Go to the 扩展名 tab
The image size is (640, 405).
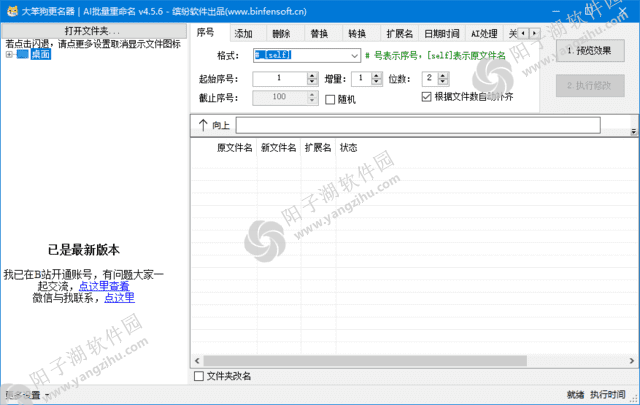[400, 33]
